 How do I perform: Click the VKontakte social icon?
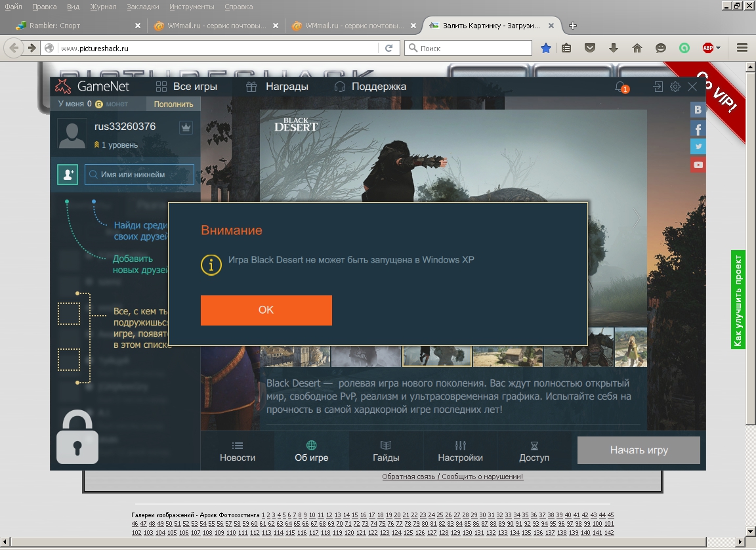698,110
